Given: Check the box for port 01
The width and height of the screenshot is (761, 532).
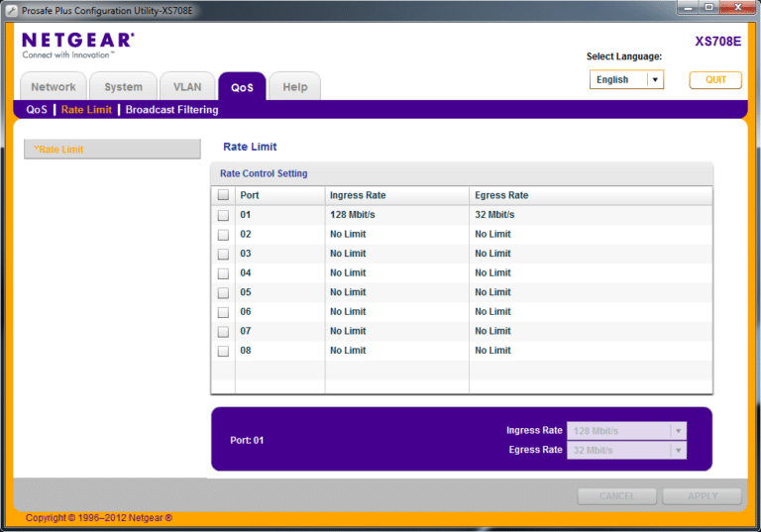Looking at the screenshot, I should (223, 215).
